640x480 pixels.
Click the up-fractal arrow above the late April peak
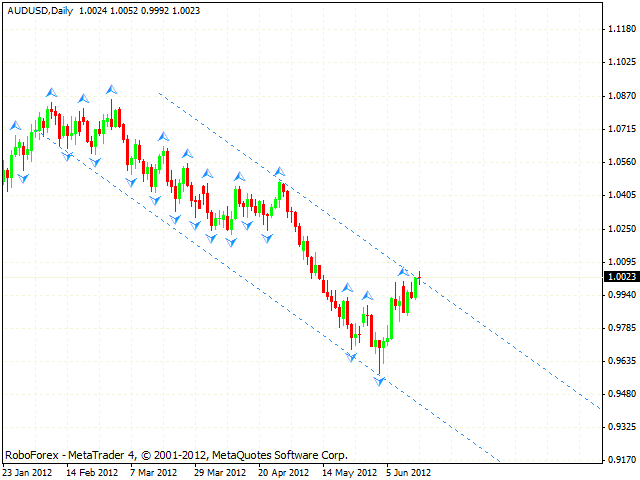(281, 172)
